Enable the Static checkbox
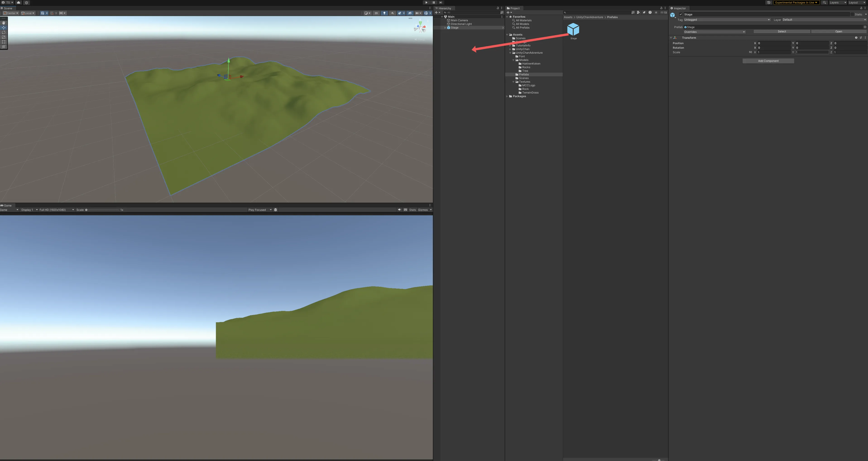Screen dimensions: 868x461 pos(853,14)
